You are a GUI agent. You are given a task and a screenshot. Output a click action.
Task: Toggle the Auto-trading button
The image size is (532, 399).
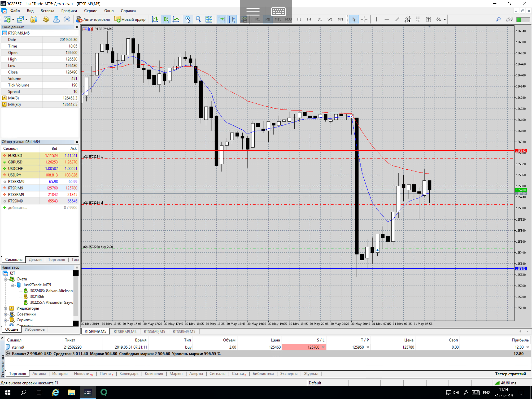click(93, 19)
